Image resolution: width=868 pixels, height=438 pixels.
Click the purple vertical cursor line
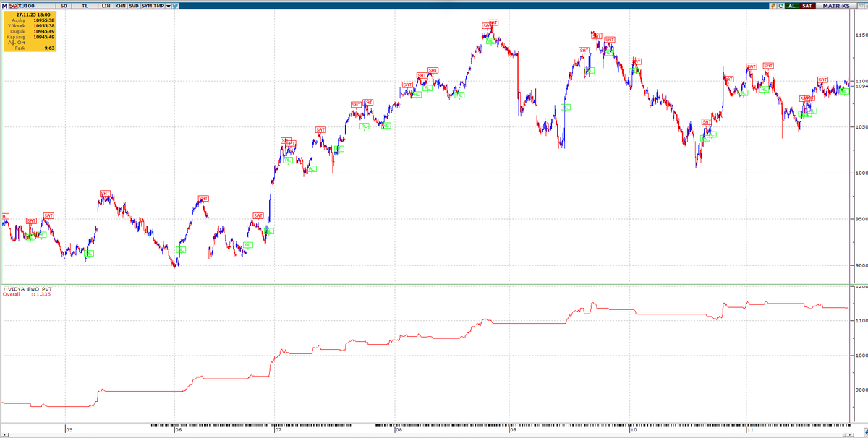[849, 217]
